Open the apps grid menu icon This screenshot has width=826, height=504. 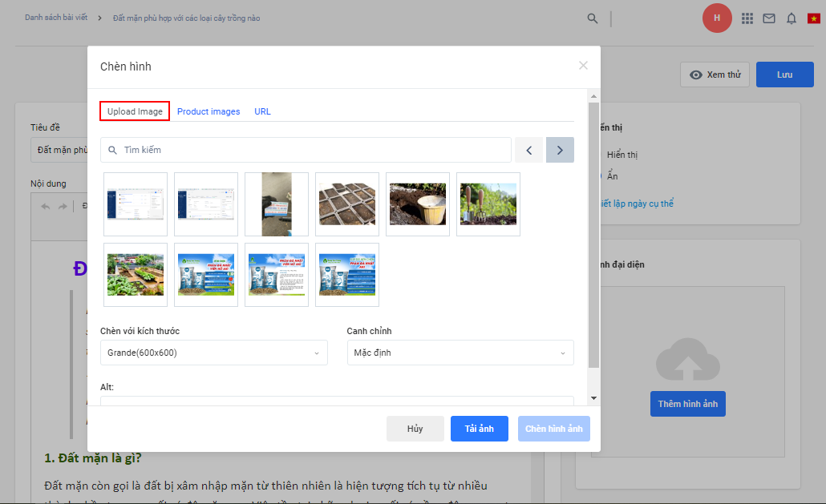[x=747, y=18]
